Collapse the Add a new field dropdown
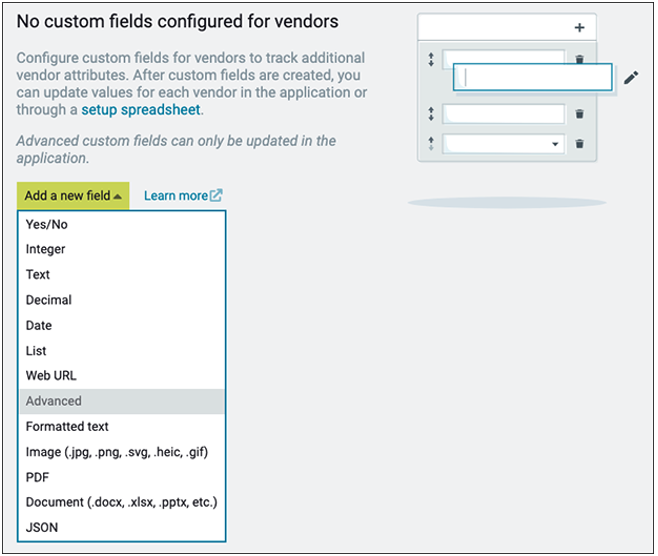This screenshot has width=658, height=556. [x=73, y=196]
